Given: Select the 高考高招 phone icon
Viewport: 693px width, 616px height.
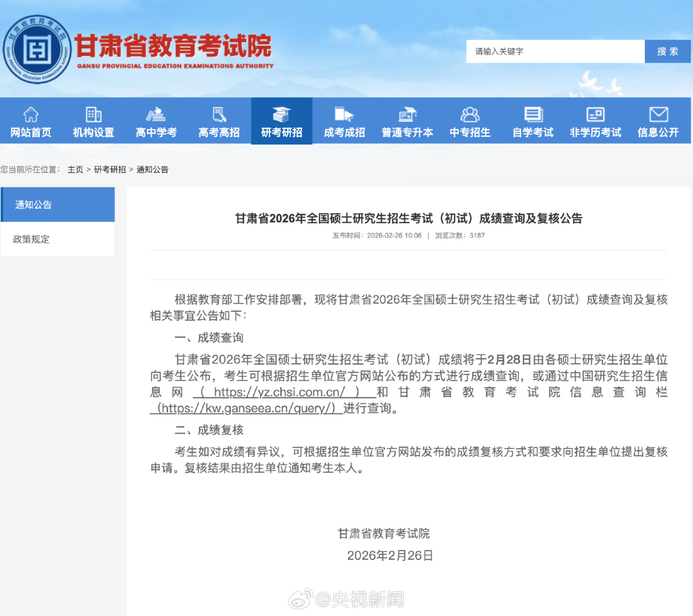Looking at the screenshot, I should (x=219, y=114).
